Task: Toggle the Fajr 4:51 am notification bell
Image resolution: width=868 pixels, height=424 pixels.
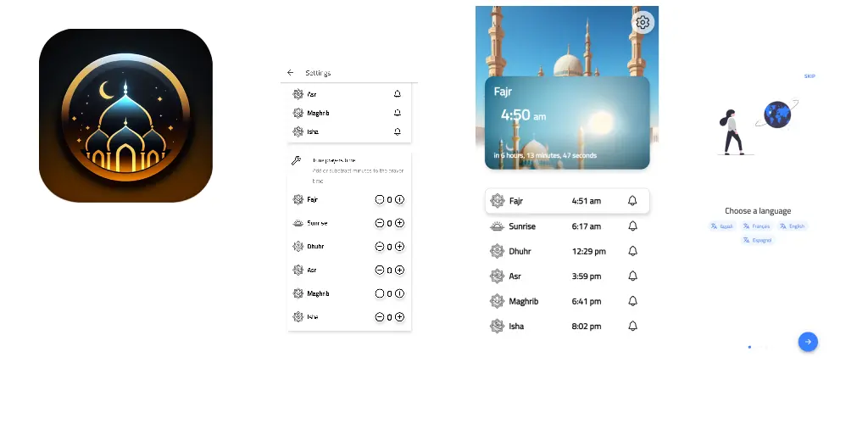Action: click(x=632, y=200)
